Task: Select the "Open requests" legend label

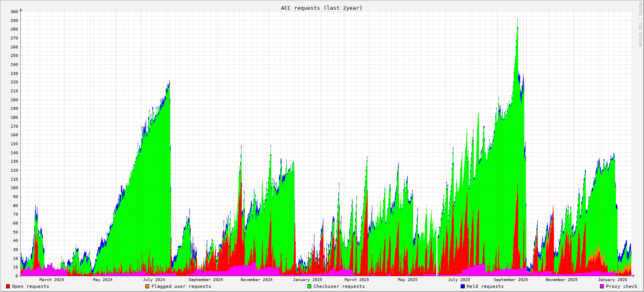Action: tap(31, 286)
